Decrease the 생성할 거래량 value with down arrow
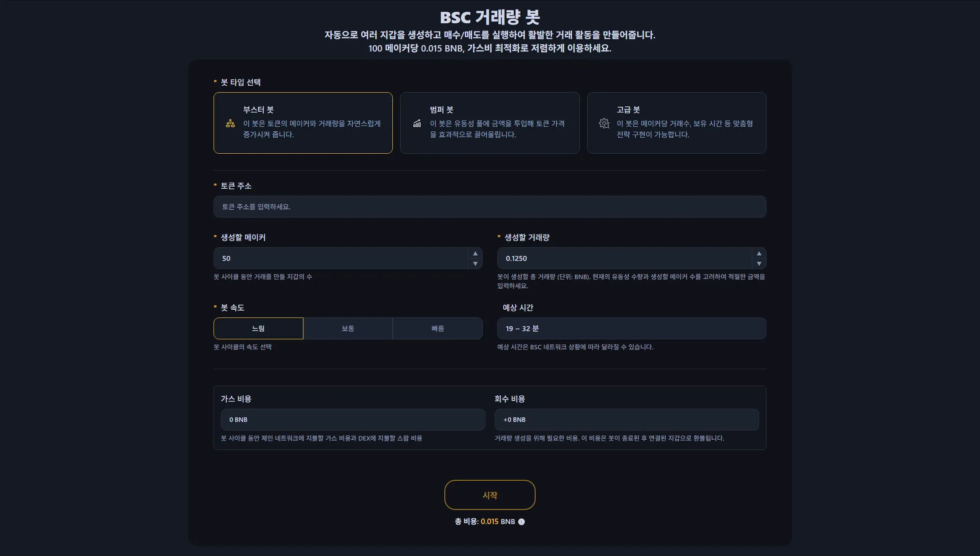Image resolution: width=980 pixels, height=556 pixels. point(759,264)
